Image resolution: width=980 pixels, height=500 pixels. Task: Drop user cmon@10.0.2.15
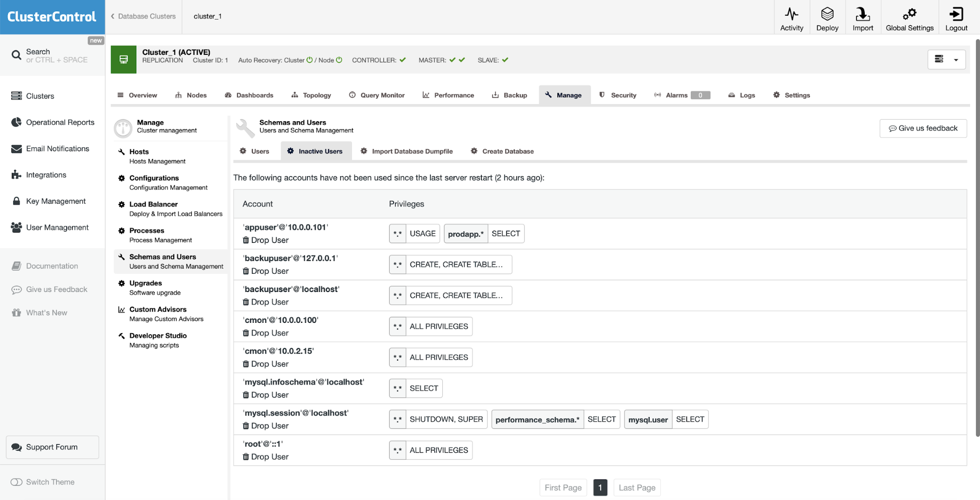pyautogui.click(x=266, y=364)
